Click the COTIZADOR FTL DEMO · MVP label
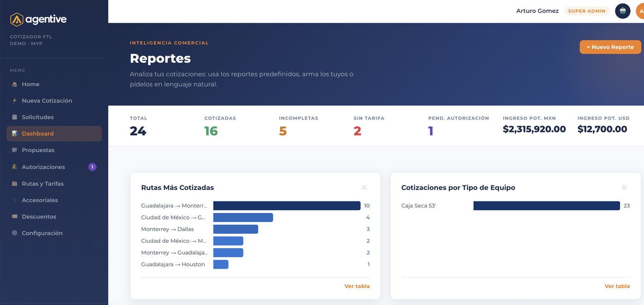The image size is (644, 305). tap(31, 40)
